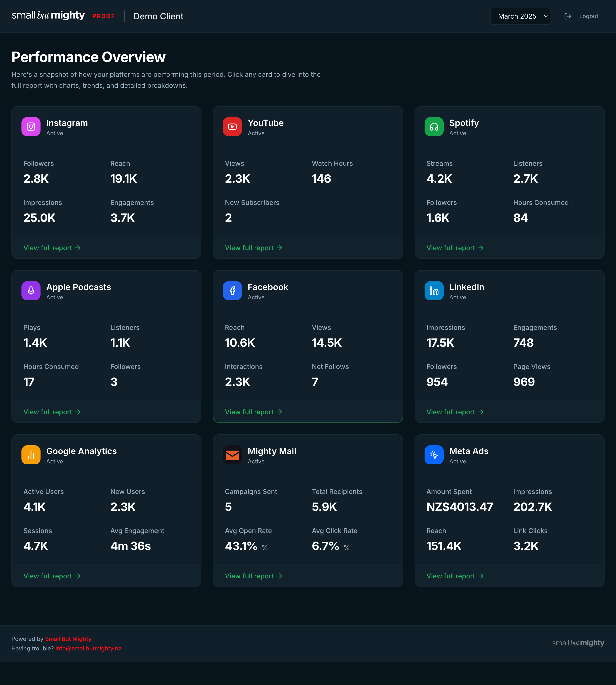The height and width of the screenshot is (685, 616).
Task: Click the small but mighty footer logo
Action: (578, 643)
